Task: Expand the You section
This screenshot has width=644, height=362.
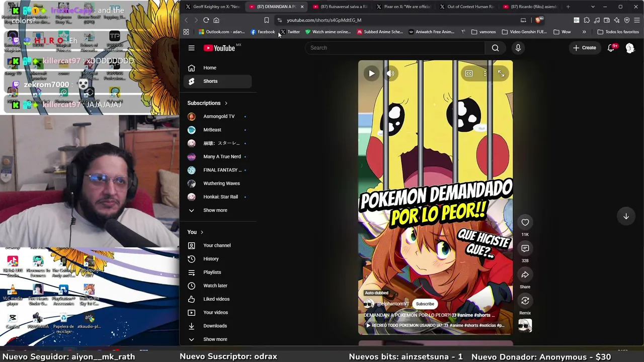Action: pyautogui.click(x=195, y=232)
